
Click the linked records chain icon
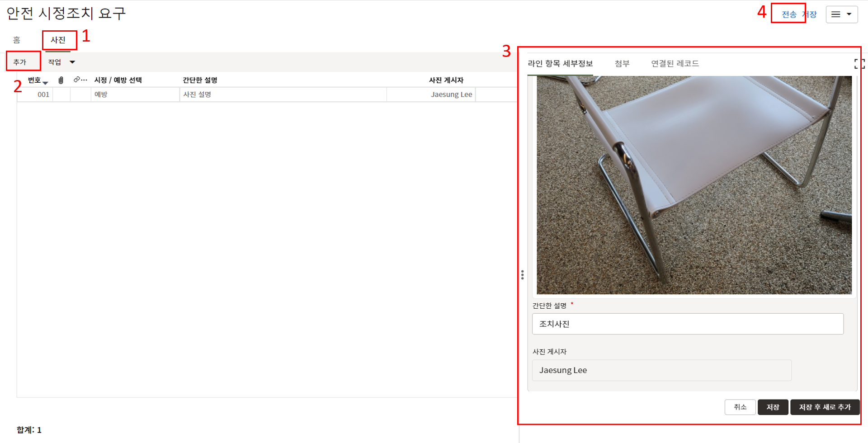[x=77, y=80]
